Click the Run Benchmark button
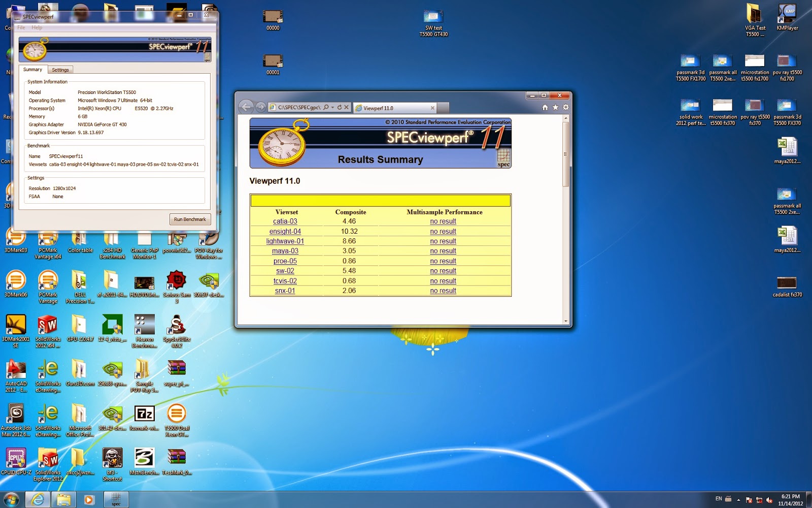Viewport: 812px width, 508px height. click(190, 219)
